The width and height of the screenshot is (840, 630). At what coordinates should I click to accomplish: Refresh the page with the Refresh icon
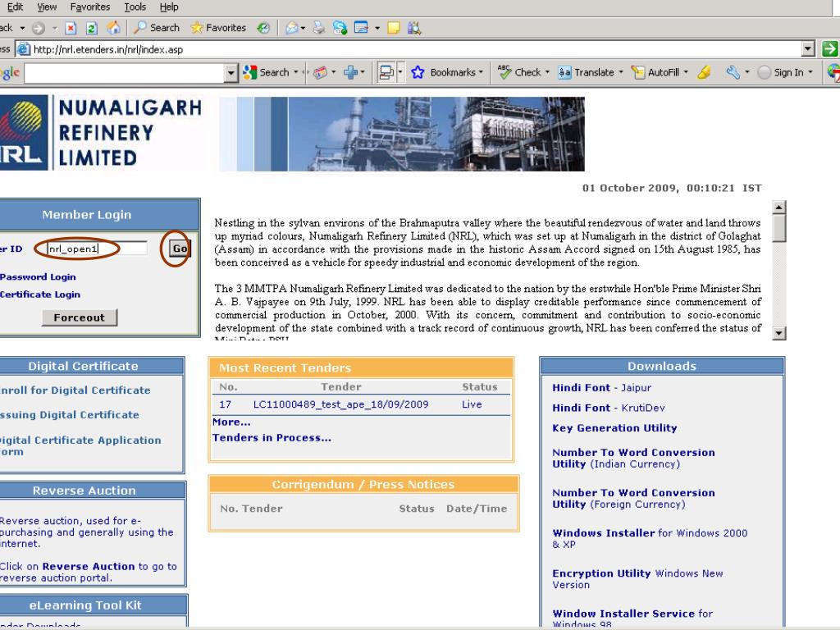92,28
